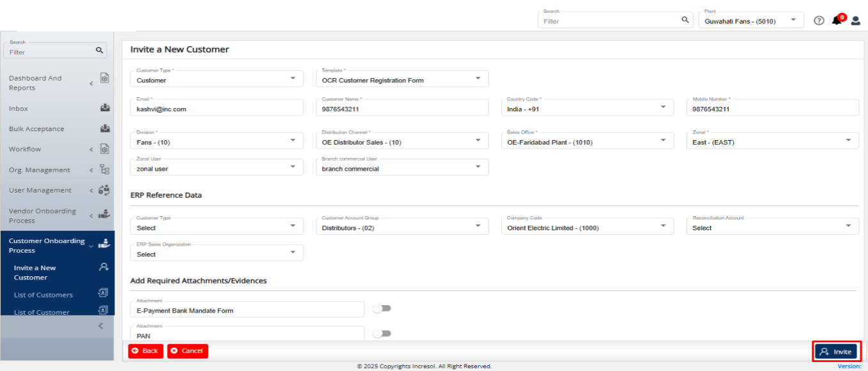Click the sidebar filter magnifier icon
868x371 pixels.
[x=99, y=50]
